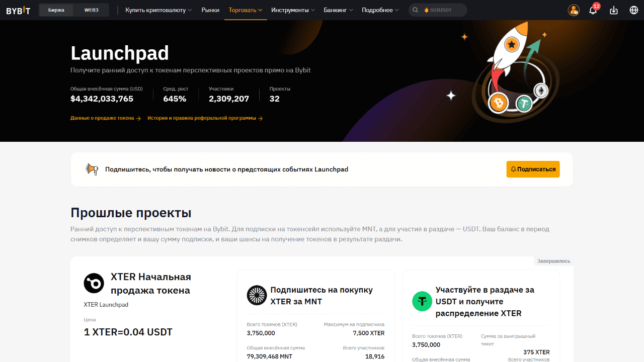Expand the Банкинг dropdown
Viewport: 644px width, 362px height.
(338, 10)
